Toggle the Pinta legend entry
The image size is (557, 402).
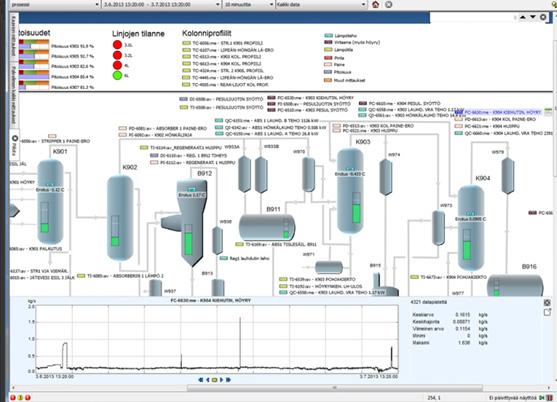(x=334, y=58)
